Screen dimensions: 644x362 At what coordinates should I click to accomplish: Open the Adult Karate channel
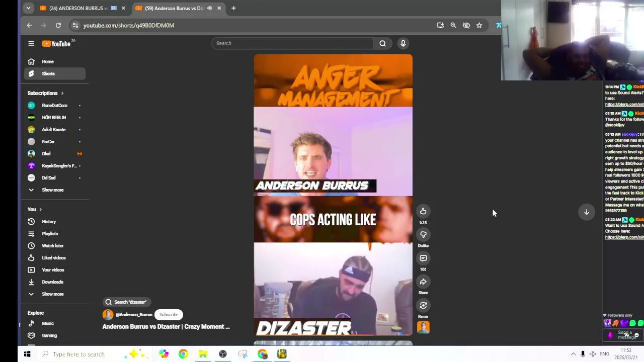click(x=55, y=129)
